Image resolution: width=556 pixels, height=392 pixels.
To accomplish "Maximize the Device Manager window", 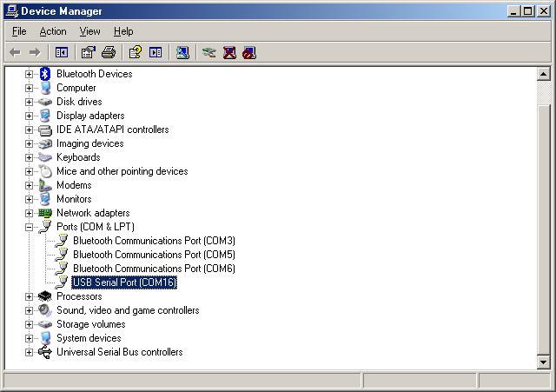I will pos(527,11).
